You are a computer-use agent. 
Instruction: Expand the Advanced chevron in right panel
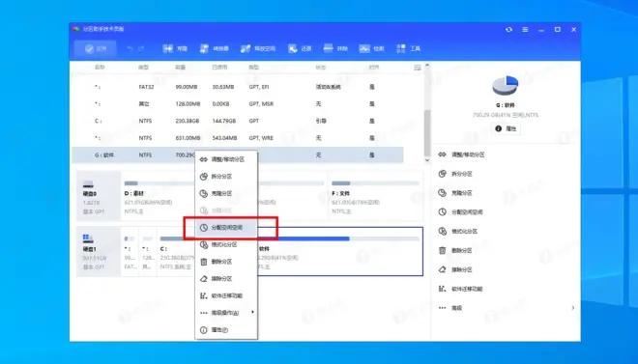(573, 308)
